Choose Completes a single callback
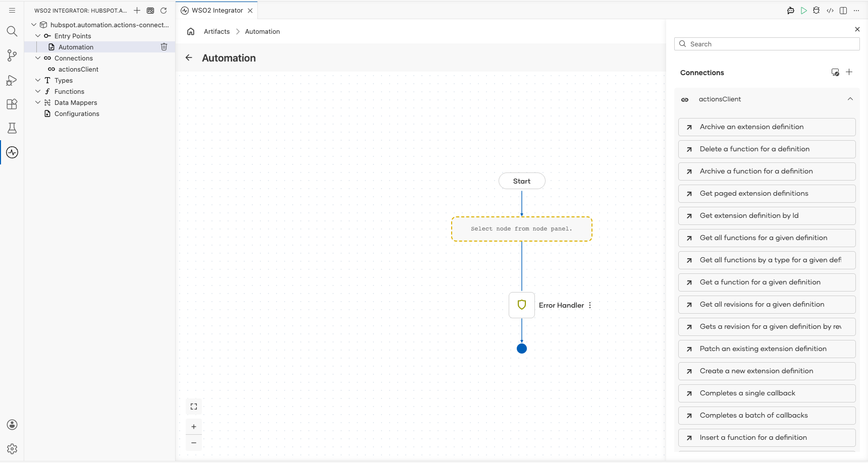 [x=767, y=393]
